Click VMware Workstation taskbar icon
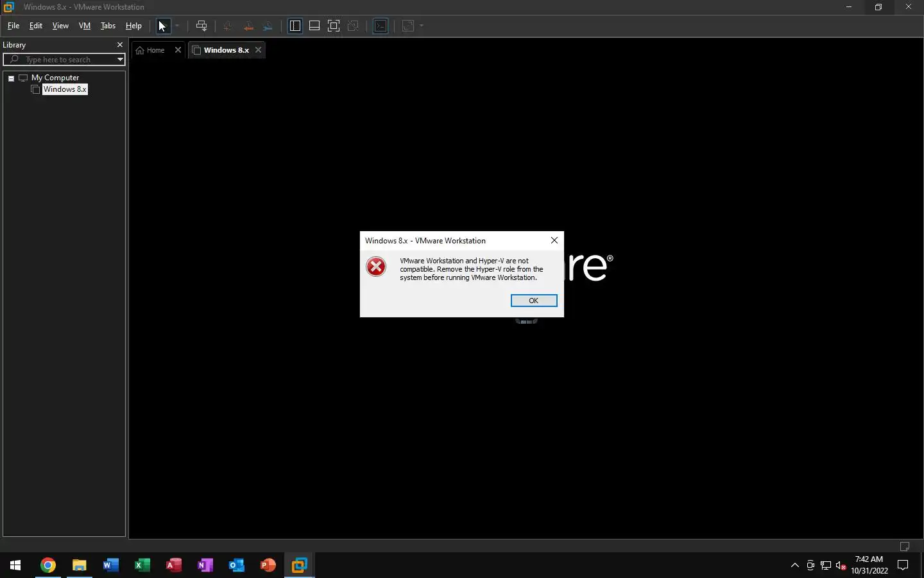Screen dimensions: 924x578 click(299, 565)
